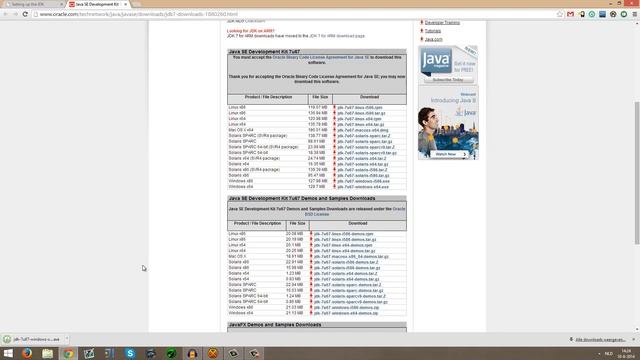Viewport: 640px width, 360px height.
Task: Bookmark this page with the star icon
Action: pos(560,14)
